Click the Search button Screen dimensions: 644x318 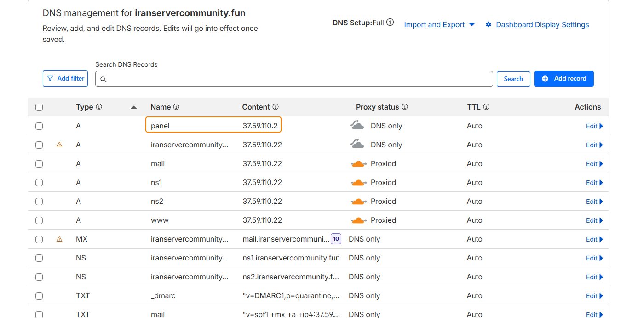click(x=513, y=79)
